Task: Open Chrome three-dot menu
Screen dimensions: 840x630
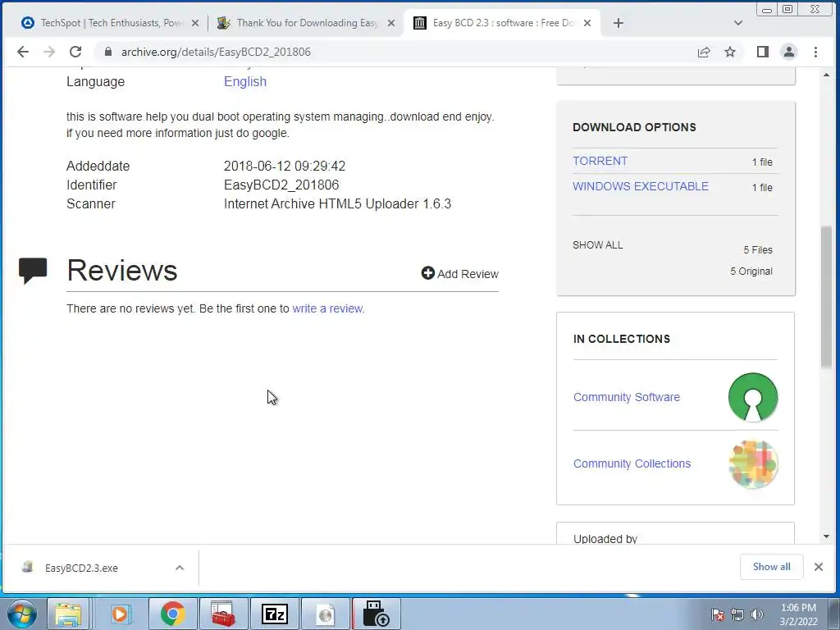Action: pos(815,52)
